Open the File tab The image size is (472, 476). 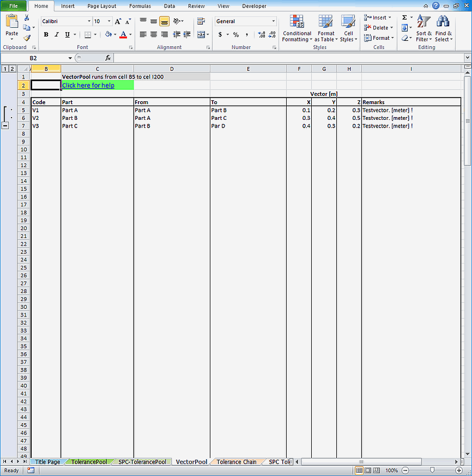tap(14, 6)
